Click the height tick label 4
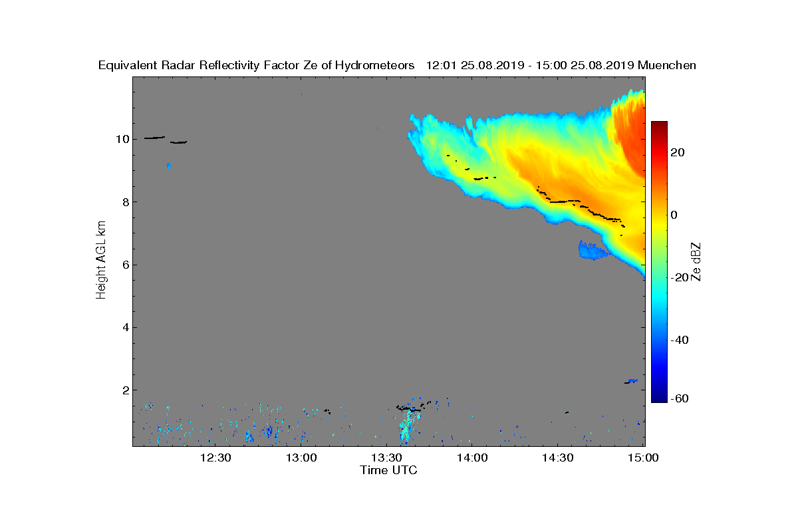The image size is (798, 532). pos(125,327)
